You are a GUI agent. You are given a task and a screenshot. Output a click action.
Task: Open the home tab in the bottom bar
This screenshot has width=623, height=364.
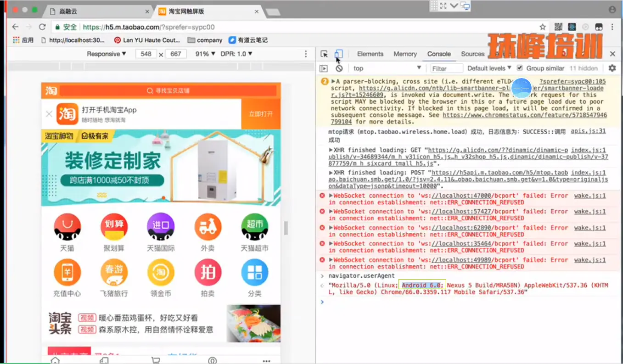click(x=55, y=360)
